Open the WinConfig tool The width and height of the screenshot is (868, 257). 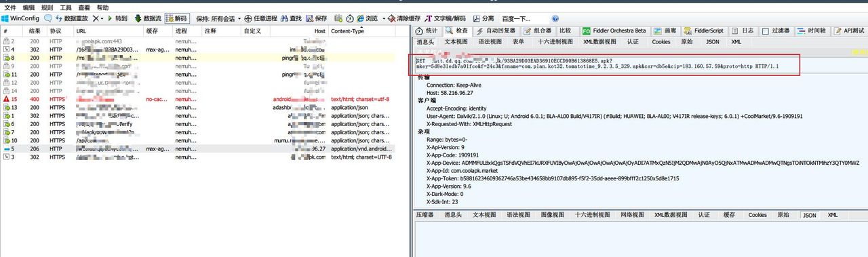click(x=20, y=18)
